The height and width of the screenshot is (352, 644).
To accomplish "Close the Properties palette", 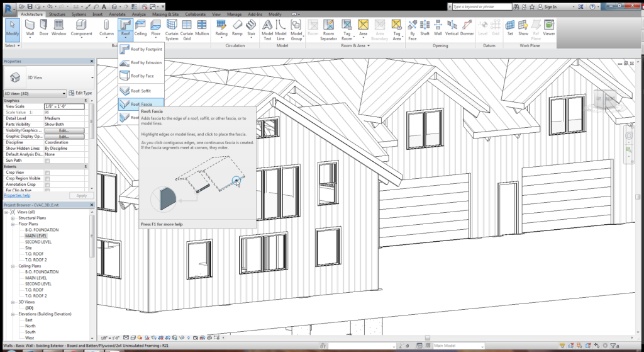I will [92, 61].
